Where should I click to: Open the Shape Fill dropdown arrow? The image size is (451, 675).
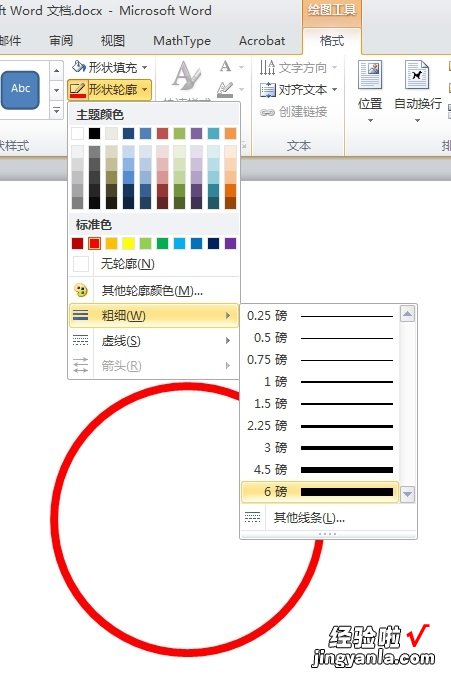click(x=145, y=67)
